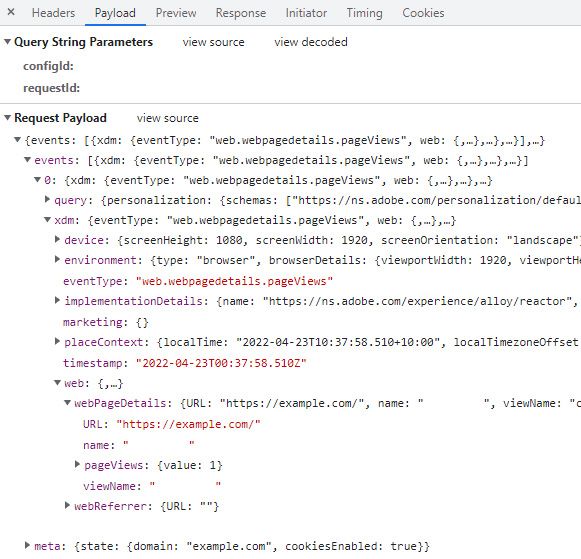581x559 pixels.
Task: Select the eventType property value "web.webpagedetails.pageViews"
Action: pyautogui.click(x=234, y=281)
